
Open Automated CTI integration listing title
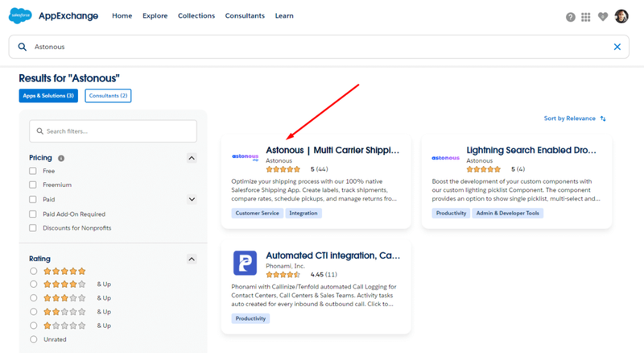(332, 255)
